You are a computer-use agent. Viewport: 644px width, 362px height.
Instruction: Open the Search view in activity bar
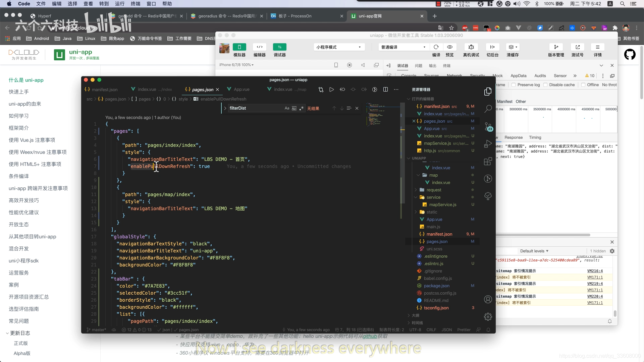click(488, 109)
